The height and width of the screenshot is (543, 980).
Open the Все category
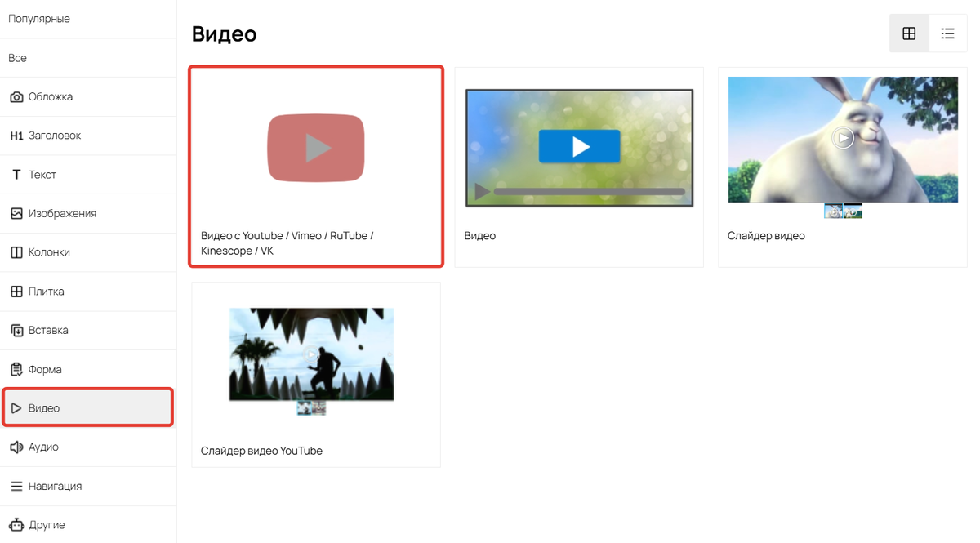[x=18, y=58]
